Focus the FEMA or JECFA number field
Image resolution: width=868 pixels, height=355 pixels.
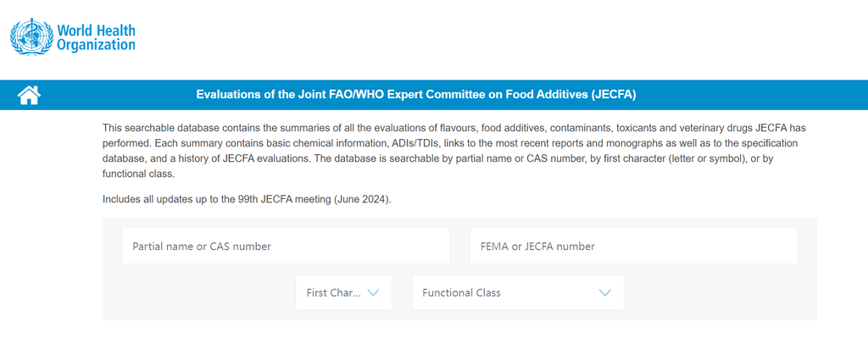(x=634, y=246)
